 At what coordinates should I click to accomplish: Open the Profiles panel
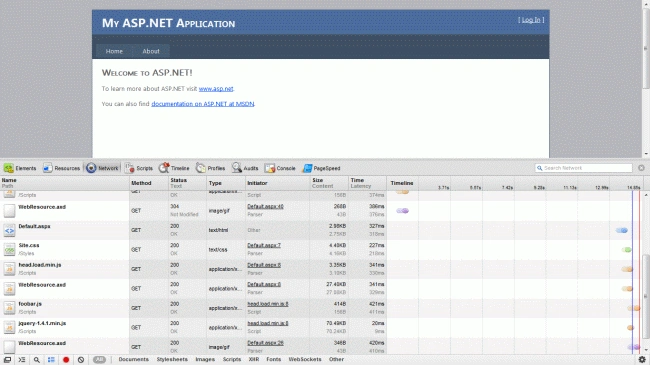click(x=210, y=168)
